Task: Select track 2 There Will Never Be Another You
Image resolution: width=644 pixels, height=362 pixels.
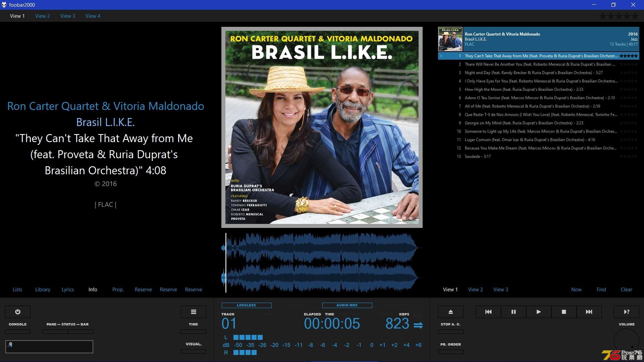Action: coord(539,64)
